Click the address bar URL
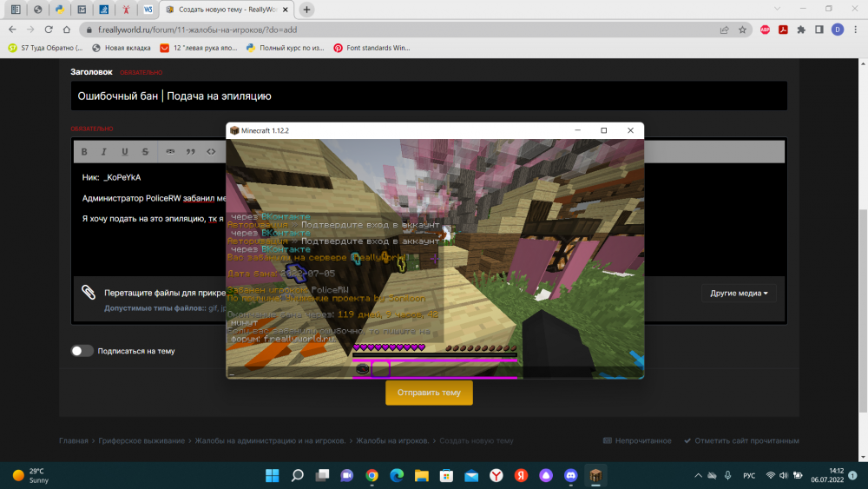 [x=198, y=30]
